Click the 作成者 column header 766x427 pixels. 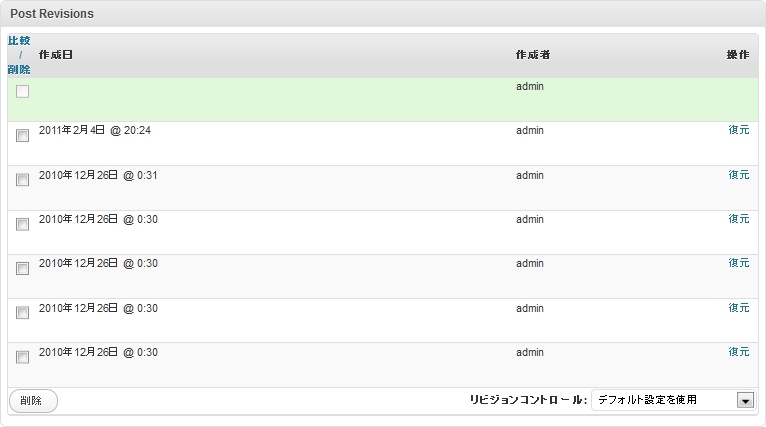tap(532, 54)
